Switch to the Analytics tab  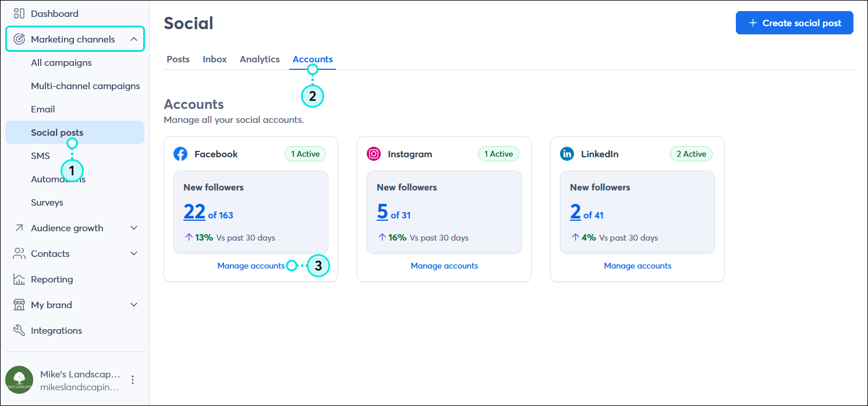(260, 59)
